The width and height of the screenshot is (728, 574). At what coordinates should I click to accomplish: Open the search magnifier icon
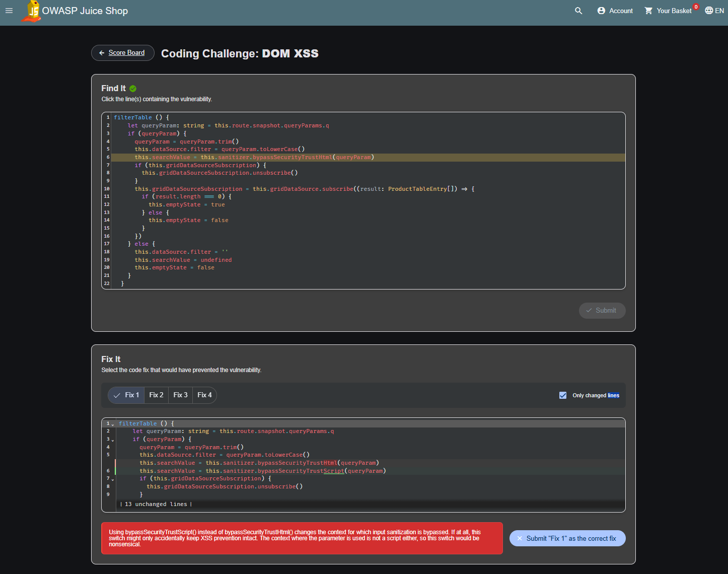coord(578,11)
